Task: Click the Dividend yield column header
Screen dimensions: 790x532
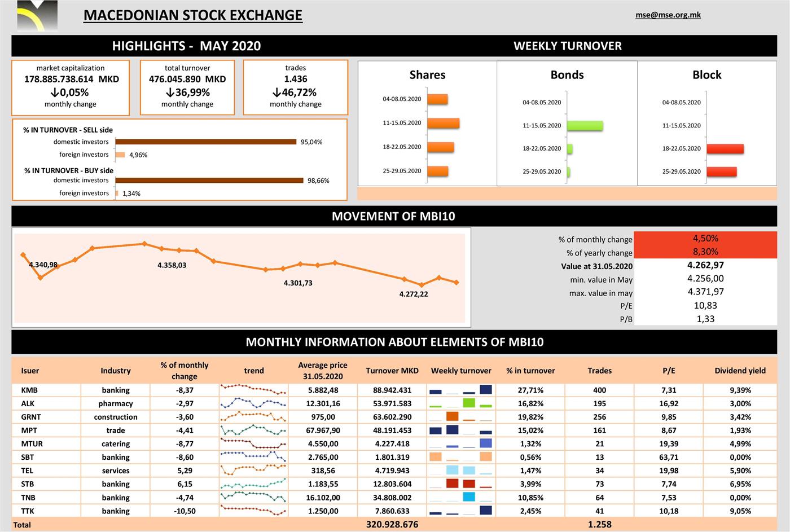Action: click(740, 371)
